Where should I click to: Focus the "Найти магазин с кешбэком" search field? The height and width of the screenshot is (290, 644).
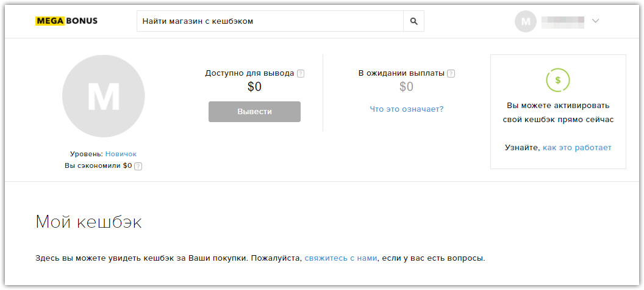270,21
